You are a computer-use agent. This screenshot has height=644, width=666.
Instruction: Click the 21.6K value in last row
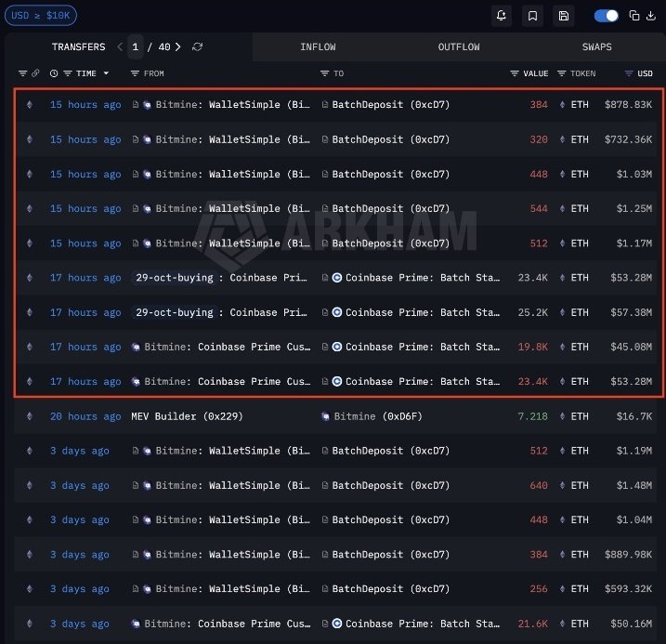point(532,624)
